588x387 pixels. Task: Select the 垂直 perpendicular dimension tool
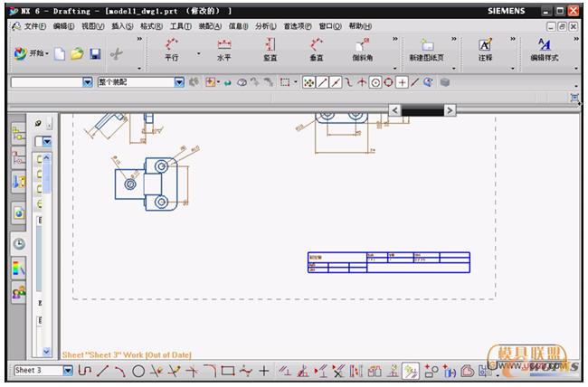click(x=317, y=48)
